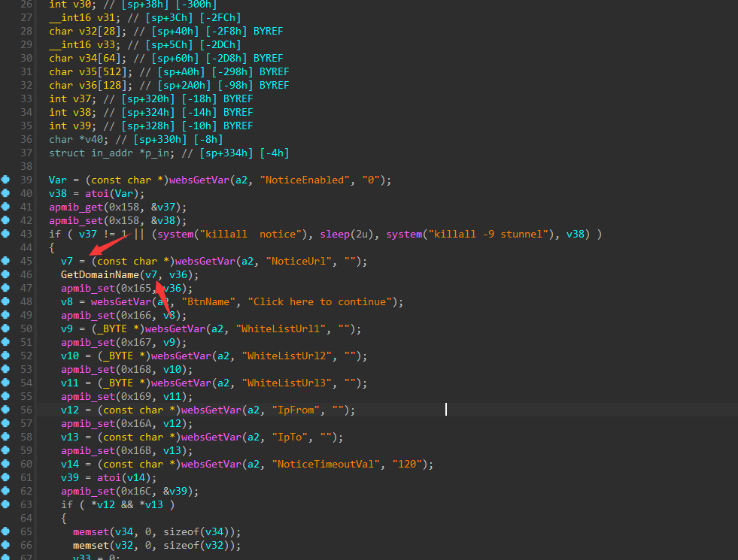Click line number 44 in the gutter

26,247
